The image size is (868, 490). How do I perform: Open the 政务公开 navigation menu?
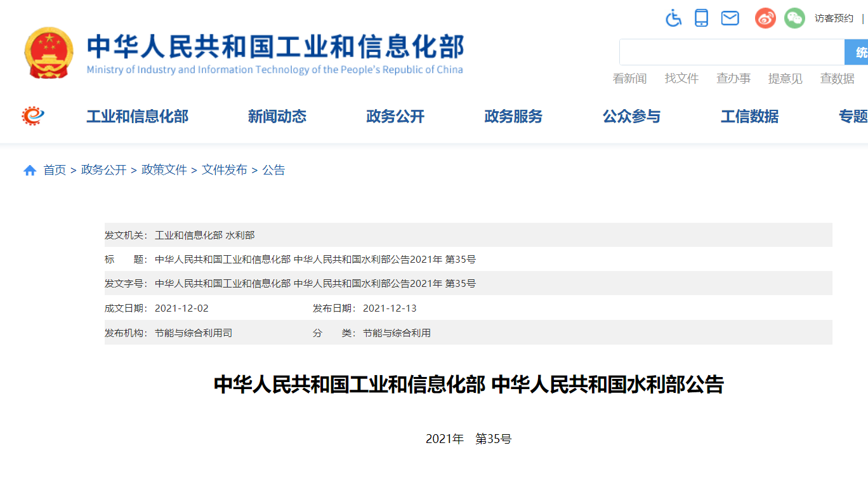[395, 117]
